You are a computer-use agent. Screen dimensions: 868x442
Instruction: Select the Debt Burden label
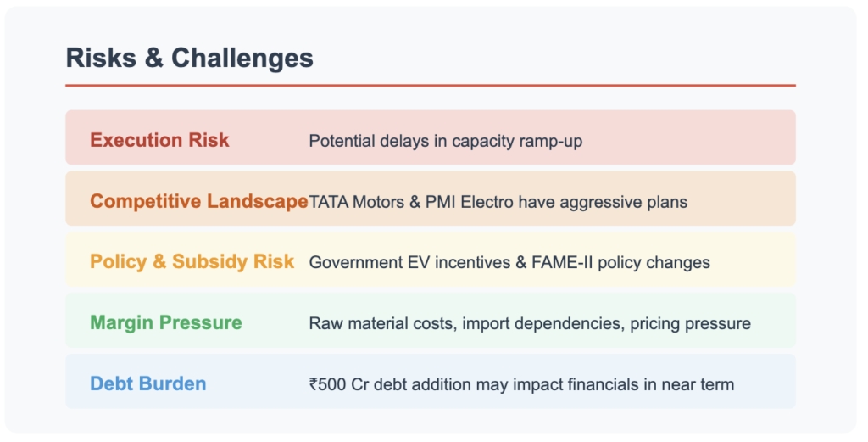(148, 383)
